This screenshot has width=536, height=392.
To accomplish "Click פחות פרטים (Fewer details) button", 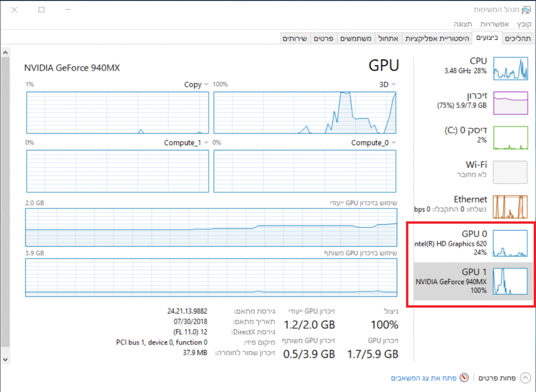I will click(x=497, y=378).
